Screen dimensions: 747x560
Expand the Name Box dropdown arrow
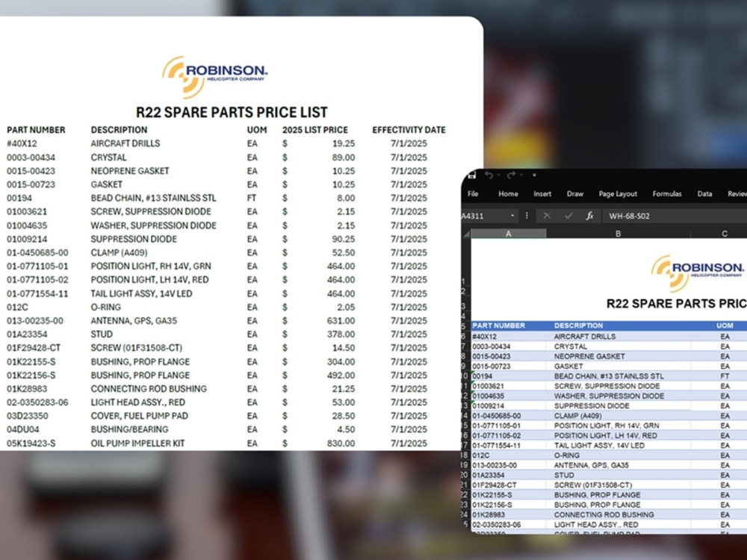click(512, 216)
